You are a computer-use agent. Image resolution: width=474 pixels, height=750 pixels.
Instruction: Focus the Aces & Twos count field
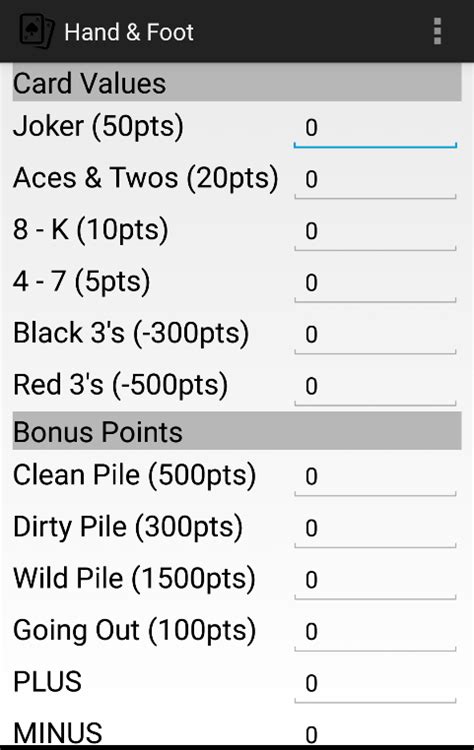pyautogui.click(x=375, y=180)
